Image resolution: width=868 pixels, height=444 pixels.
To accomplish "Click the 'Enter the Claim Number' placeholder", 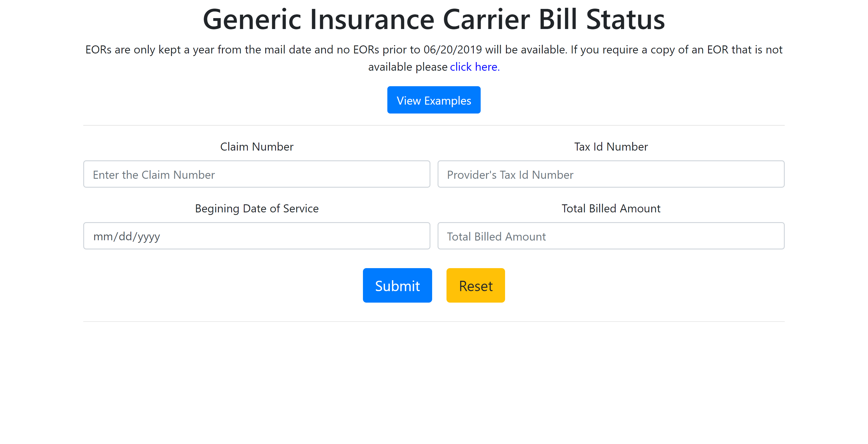I will 154,175.
